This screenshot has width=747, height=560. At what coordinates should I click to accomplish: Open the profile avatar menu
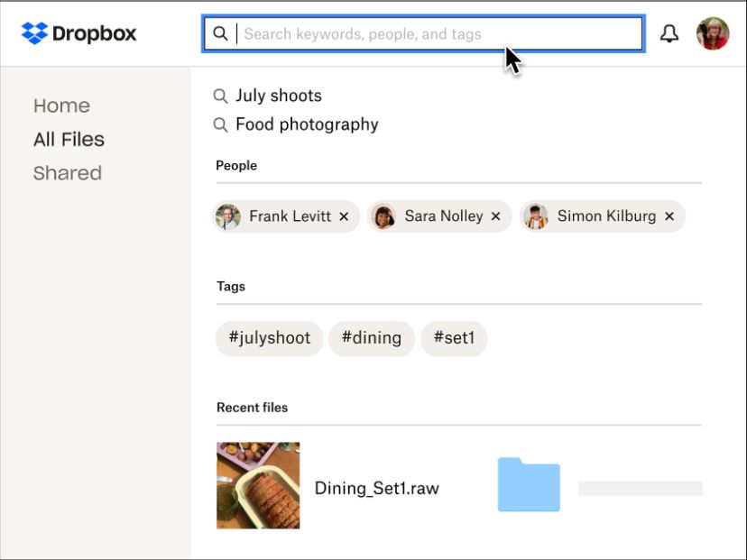pyautogui.click(x=712, y=33)
